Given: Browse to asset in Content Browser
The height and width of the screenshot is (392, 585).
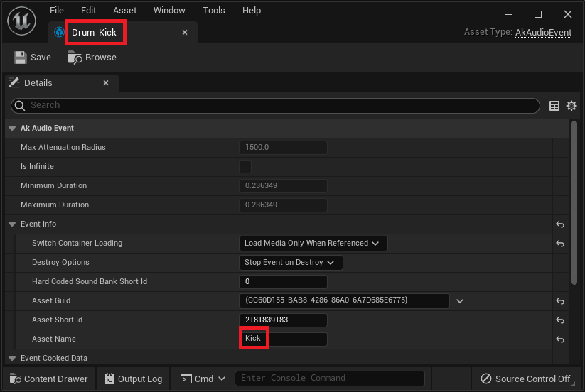Looking at the screenshot, I should click(x=92, y=58).
